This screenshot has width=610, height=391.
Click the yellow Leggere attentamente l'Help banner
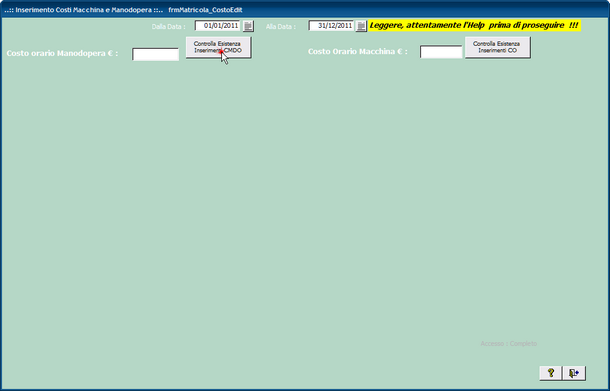pyautogui.click(x=475, y=26)
